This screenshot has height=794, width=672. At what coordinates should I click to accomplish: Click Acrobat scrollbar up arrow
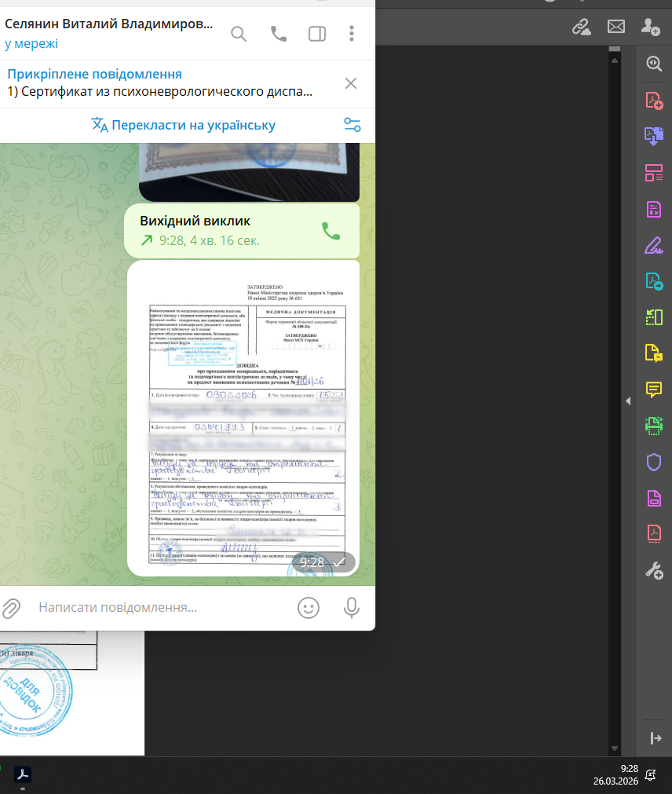(615, 60)
